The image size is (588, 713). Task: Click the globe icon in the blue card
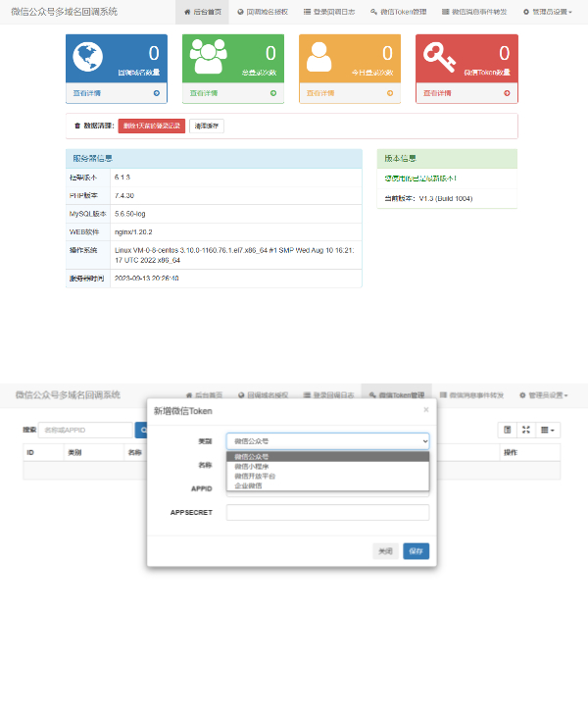point(89,60)
